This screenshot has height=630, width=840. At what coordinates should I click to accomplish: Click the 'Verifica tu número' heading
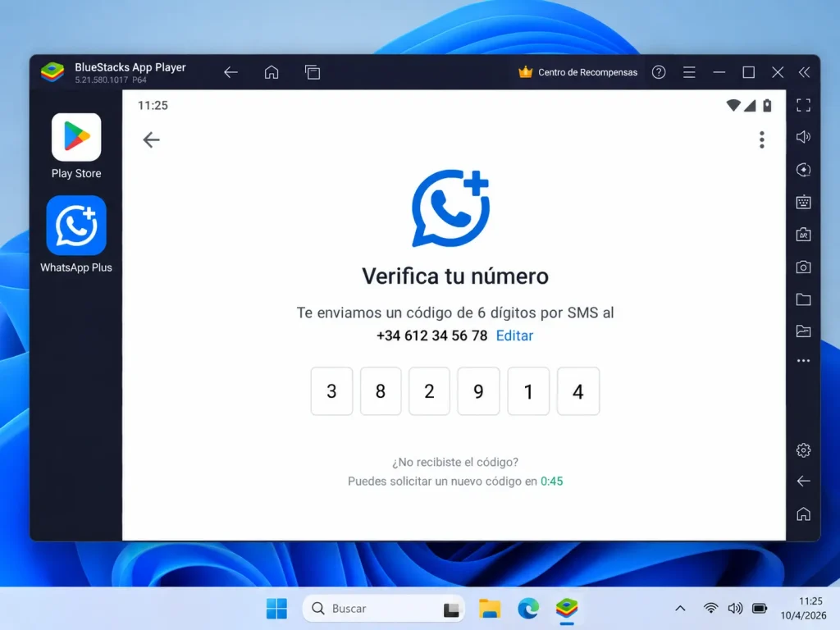[455, 276]
